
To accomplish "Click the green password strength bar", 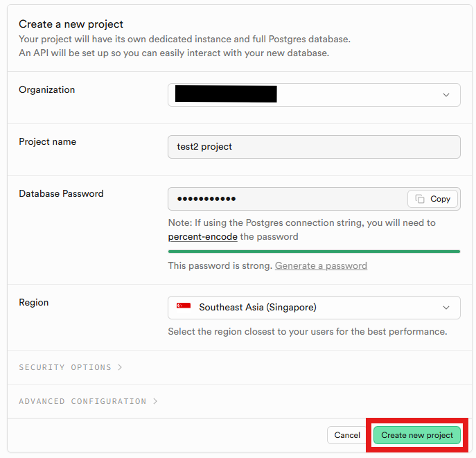I will point(314,252).
